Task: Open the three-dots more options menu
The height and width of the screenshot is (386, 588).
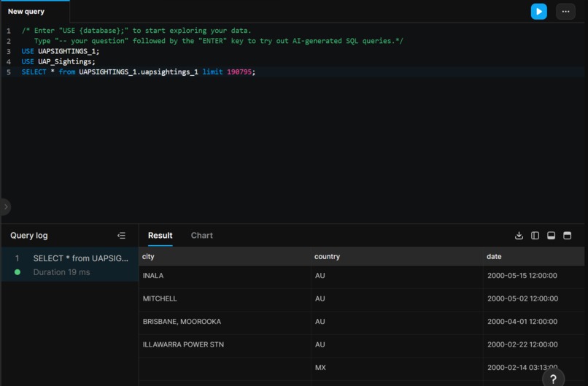Action: (565, 12)
